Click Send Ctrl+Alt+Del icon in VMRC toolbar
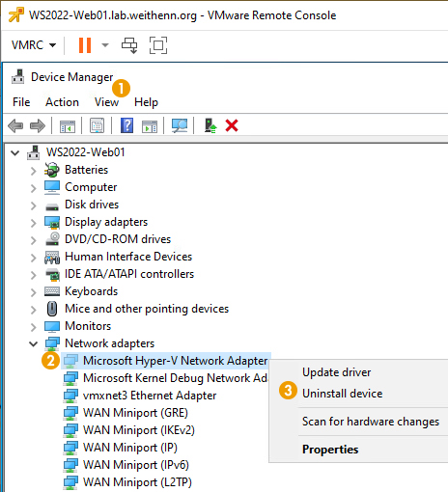Image resolution: width=448 pixels, height=492 pixels. (129, 45)
